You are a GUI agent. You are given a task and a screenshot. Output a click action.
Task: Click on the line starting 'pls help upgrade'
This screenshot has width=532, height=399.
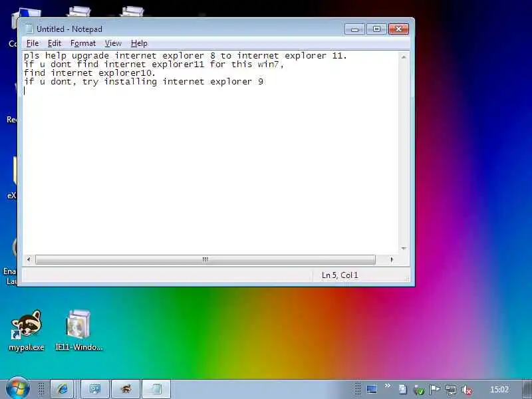point(186,56)
